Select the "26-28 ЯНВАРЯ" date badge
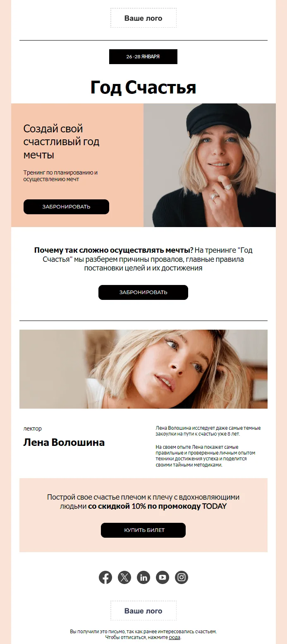 coord(143,57)
